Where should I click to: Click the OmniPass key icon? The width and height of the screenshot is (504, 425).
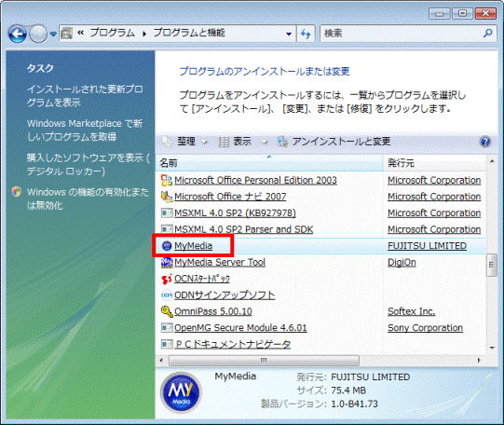pyautogui.click(x=167, y=311)
